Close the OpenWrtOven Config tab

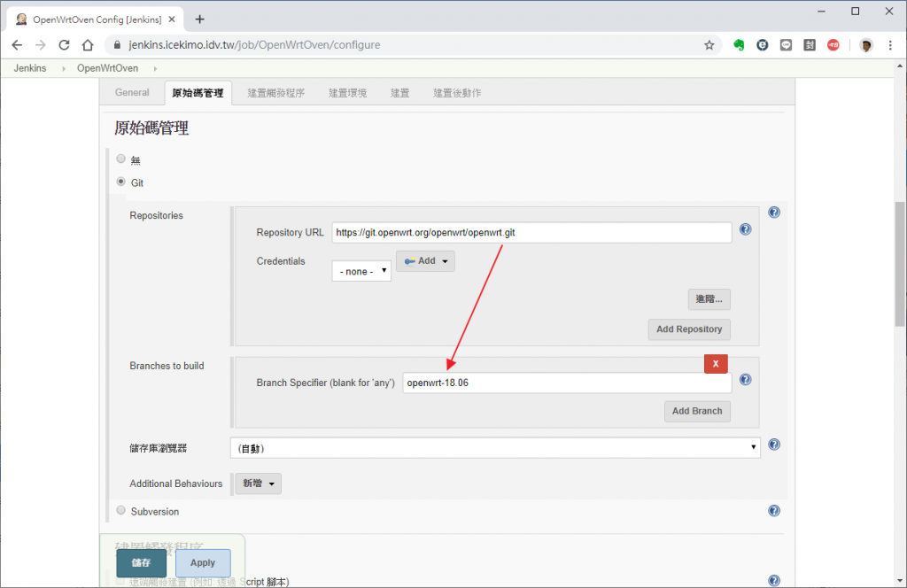(x=172, y=19)
